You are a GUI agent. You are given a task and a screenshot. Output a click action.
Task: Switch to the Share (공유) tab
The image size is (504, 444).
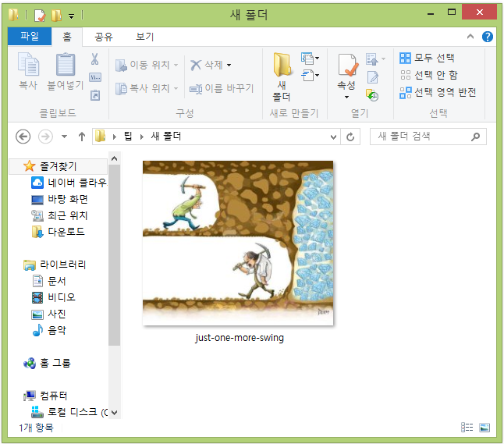pos(104,37)
